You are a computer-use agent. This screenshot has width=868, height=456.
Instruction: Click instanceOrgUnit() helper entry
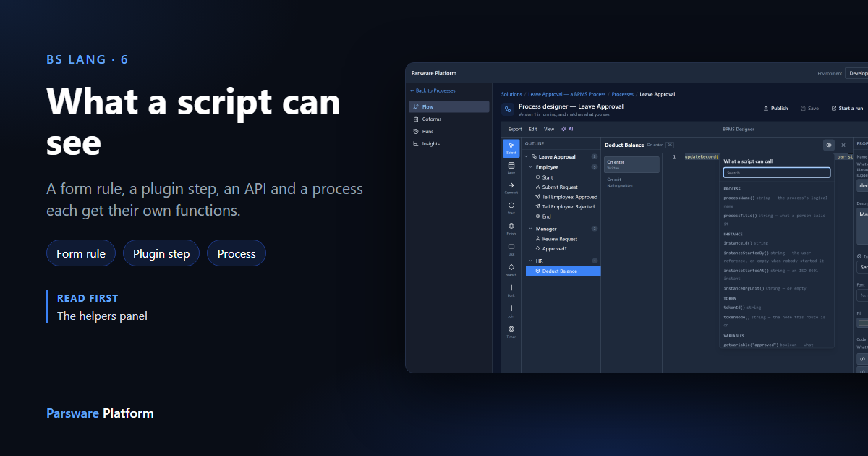click(765, 289)
